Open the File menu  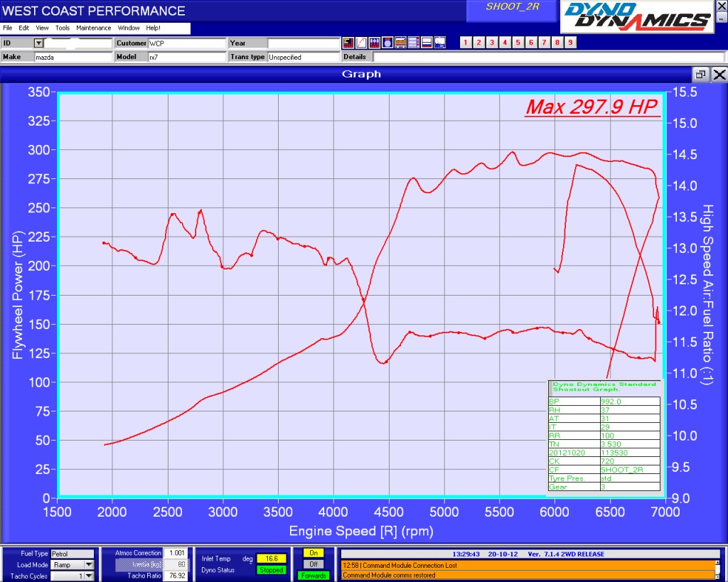pyautogui.click(x=7, y=28)
